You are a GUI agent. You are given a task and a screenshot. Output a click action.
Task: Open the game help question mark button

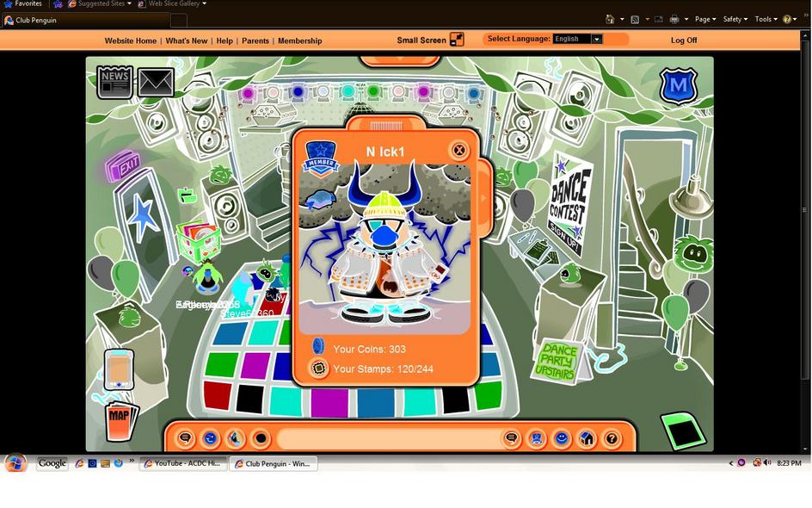(x=612, y=438)
